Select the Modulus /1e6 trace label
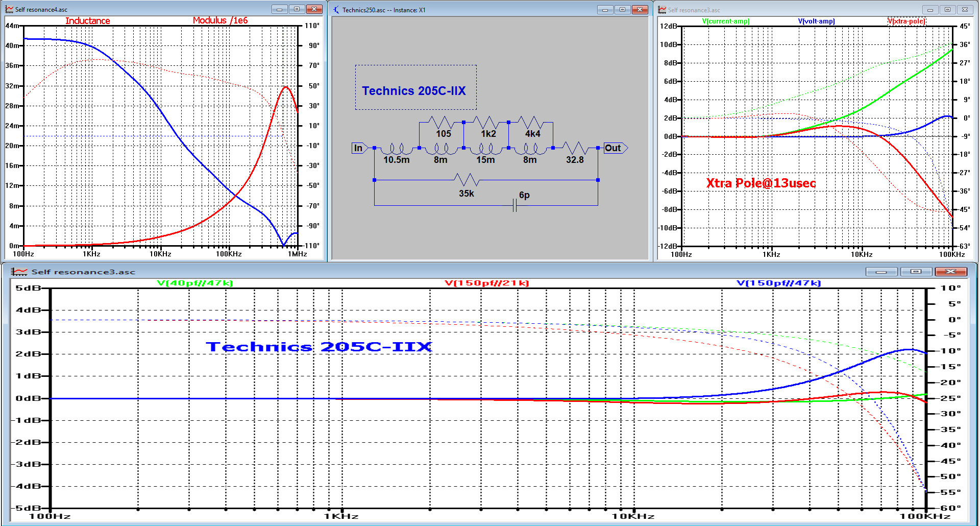 tap(220, 20)
